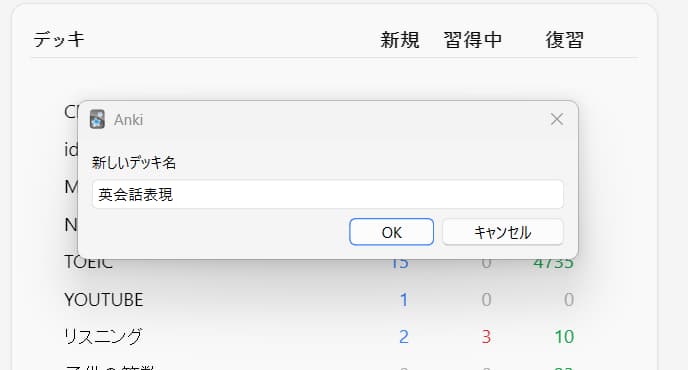Click the デッキ column header
The height and width of the screenshot is (370, 688).
(59, 40)
